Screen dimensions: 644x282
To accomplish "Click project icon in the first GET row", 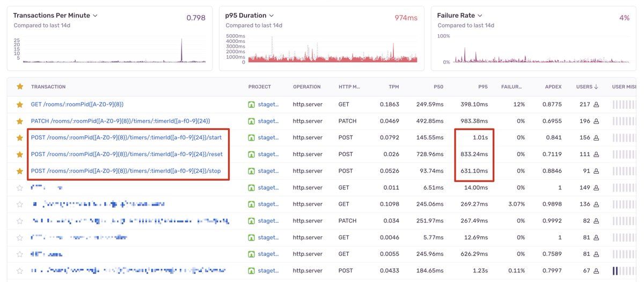I will (x=251, y=105).
